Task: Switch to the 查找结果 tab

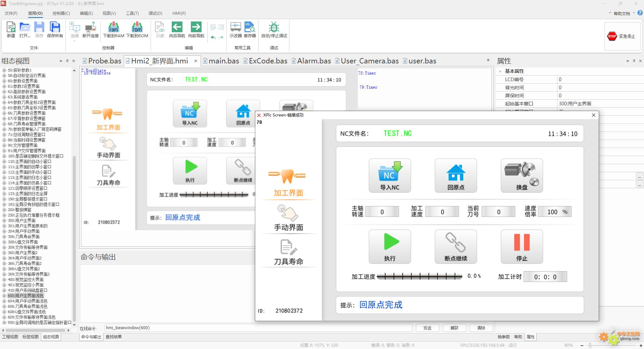Action: pos(114,337)
